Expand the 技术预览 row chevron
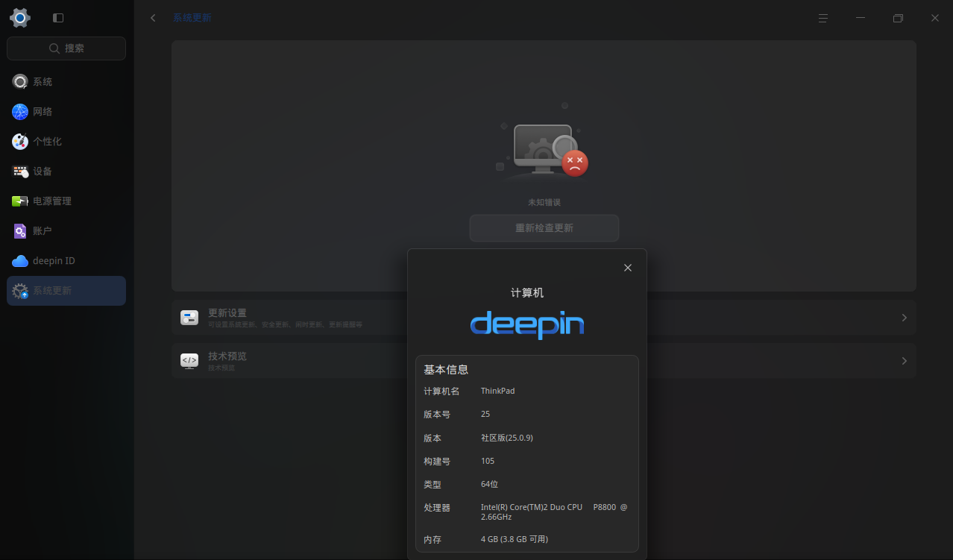The height and width of the screenshot is (560, 953). tap(904, 361)
